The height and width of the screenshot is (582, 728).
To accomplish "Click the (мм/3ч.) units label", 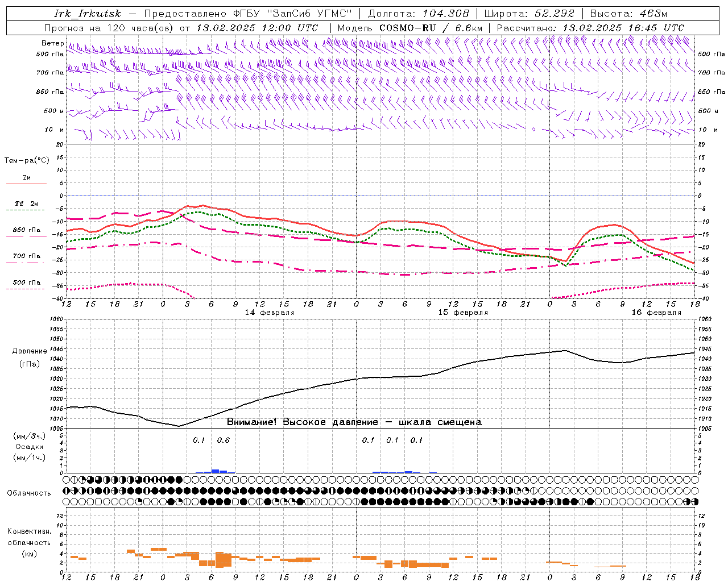I will coord(30,436).
